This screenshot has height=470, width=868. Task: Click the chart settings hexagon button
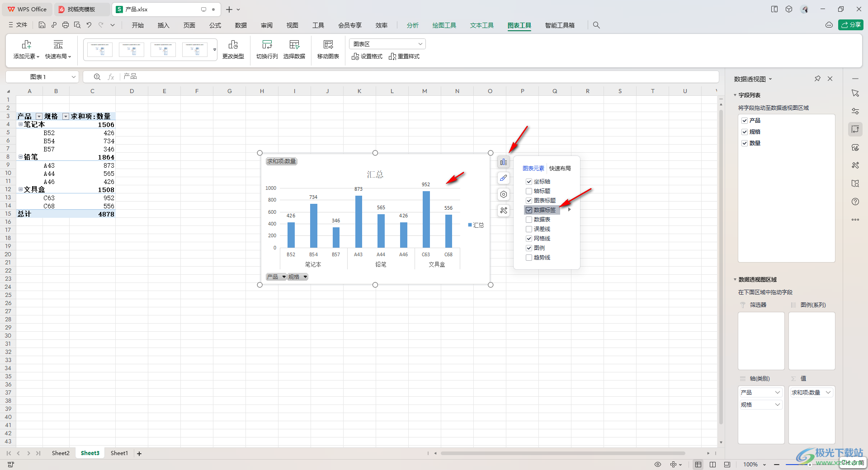(504, 194)
